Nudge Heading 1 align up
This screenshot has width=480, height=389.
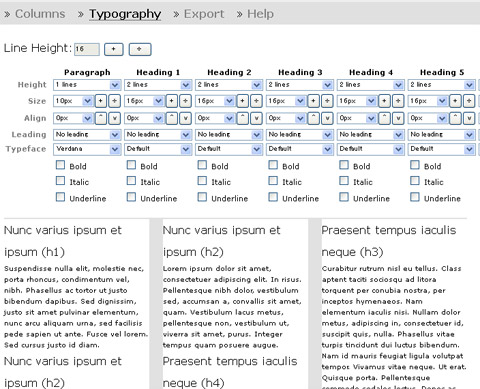coord(172,118)
